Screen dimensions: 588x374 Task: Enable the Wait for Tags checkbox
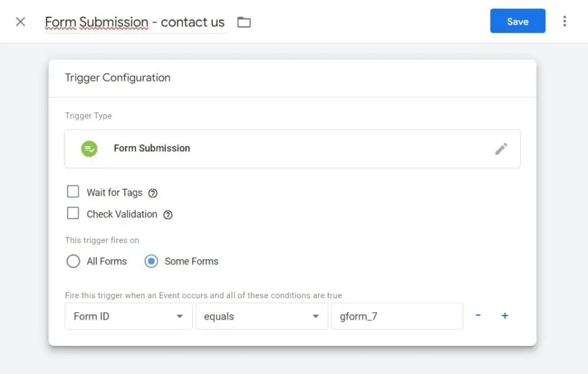pos(73,191)
